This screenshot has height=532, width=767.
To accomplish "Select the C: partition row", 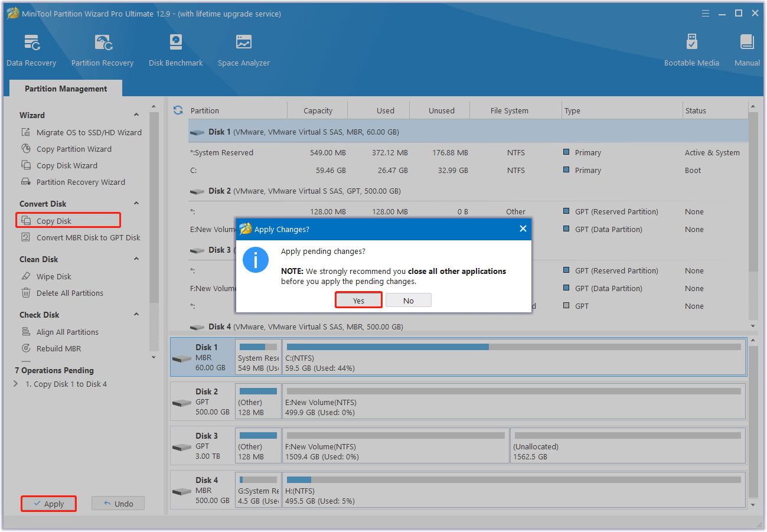I will pyautogui.click(x=468, y=170).
